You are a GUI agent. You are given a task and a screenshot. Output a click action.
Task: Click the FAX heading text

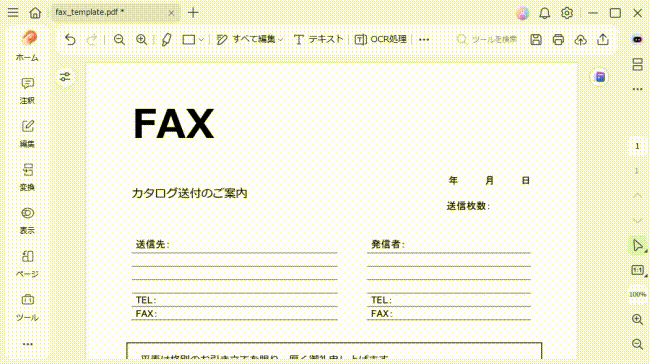(x=173, y=124)
